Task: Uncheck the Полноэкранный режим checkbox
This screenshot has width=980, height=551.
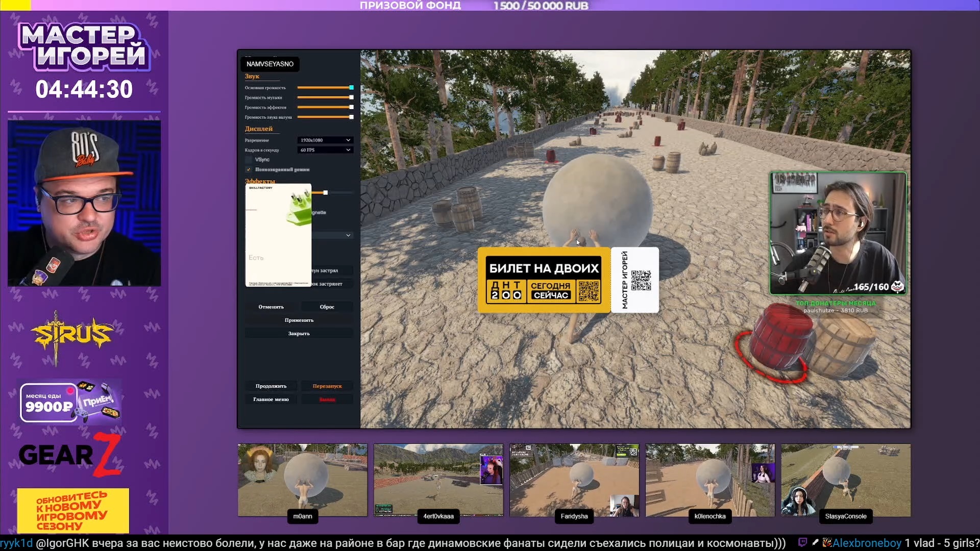Action: pos(249,169)
